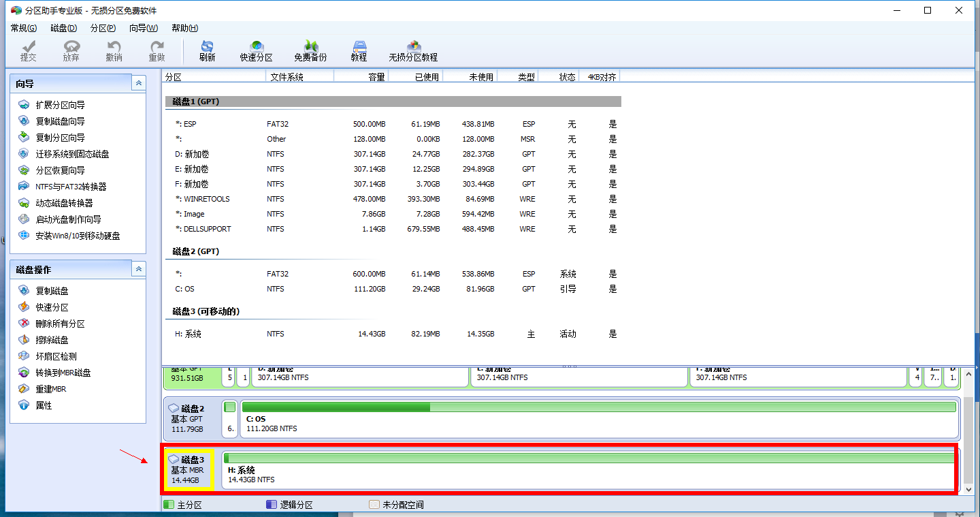Launch 迁移系统到固态磁盘 wizard

coord(72,154)
